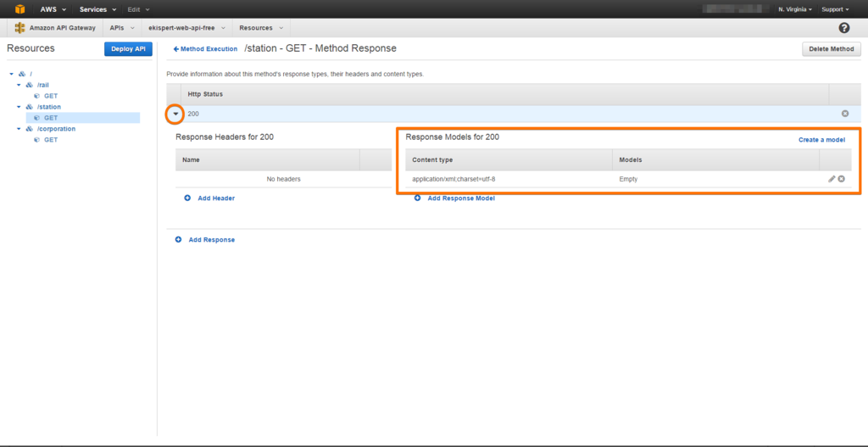Click the cube icon beside /rail GET
Viewport: 868px width, 447px height.
click(x=37, y=96)
